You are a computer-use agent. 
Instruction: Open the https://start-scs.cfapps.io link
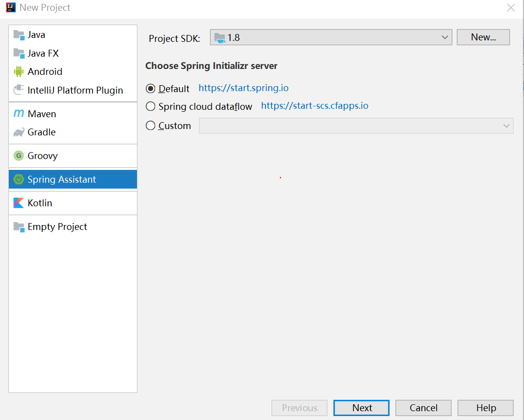tap(315, 105)
